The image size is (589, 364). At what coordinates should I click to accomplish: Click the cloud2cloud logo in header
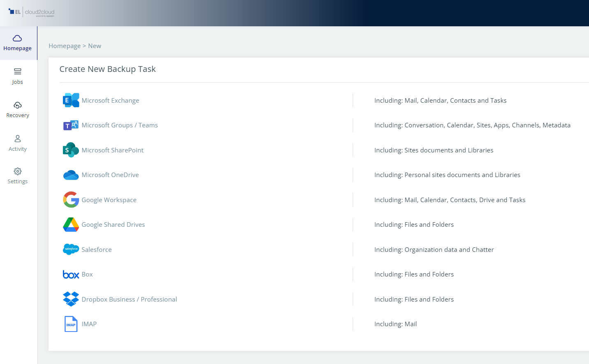pos(32,12)
